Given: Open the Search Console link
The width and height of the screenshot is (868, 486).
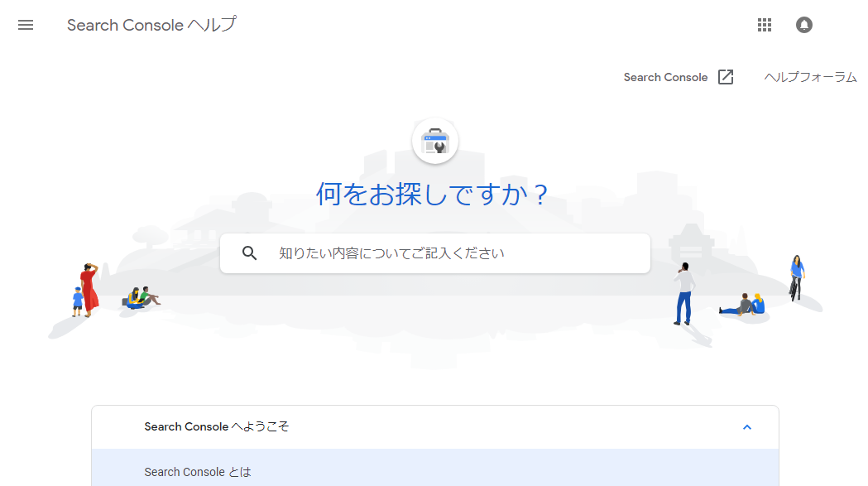Looking at the screenshot, I should click(665, 77).
